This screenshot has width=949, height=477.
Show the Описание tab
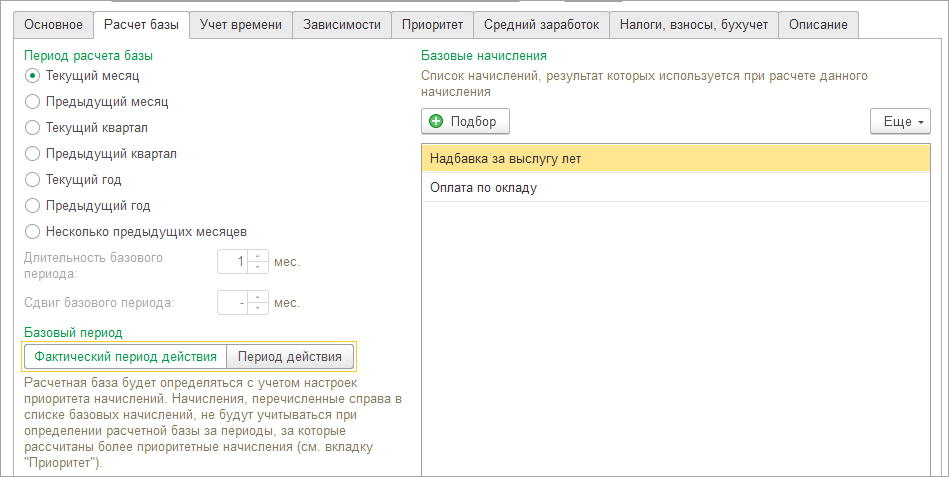[x=818, y=24]
